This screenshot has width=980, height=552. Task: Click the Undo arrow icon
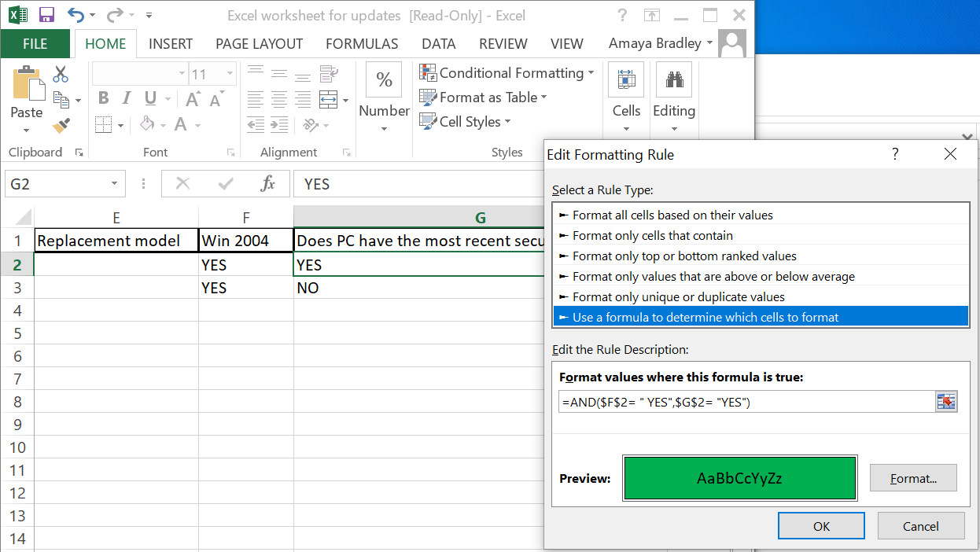[x=76, y=15]
